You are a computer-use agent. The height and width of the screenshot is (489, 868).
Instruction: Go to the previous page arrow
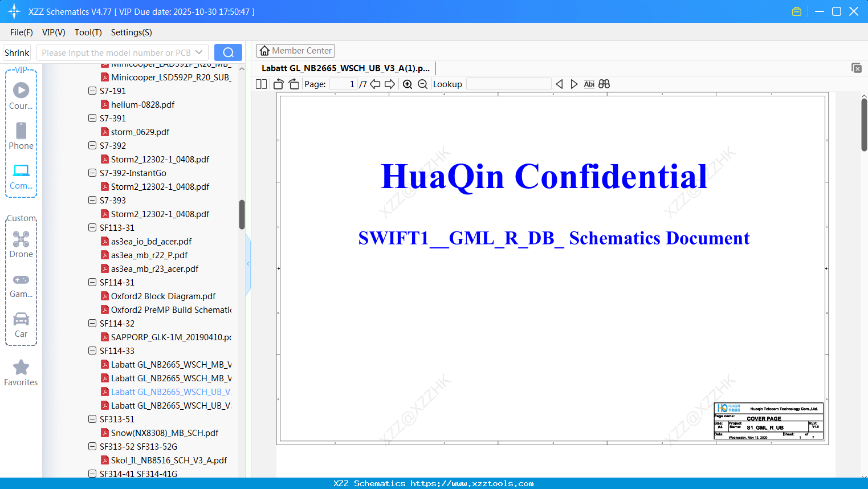pyautogui.click(x=375, y=84)
